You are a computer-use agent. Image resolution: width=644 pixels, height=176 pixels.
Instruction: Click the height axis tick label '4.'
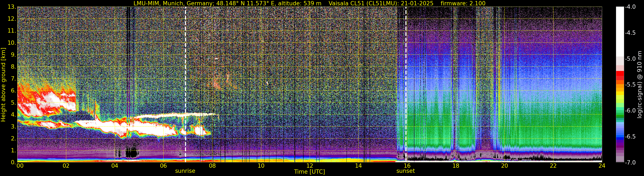point(13,115)
